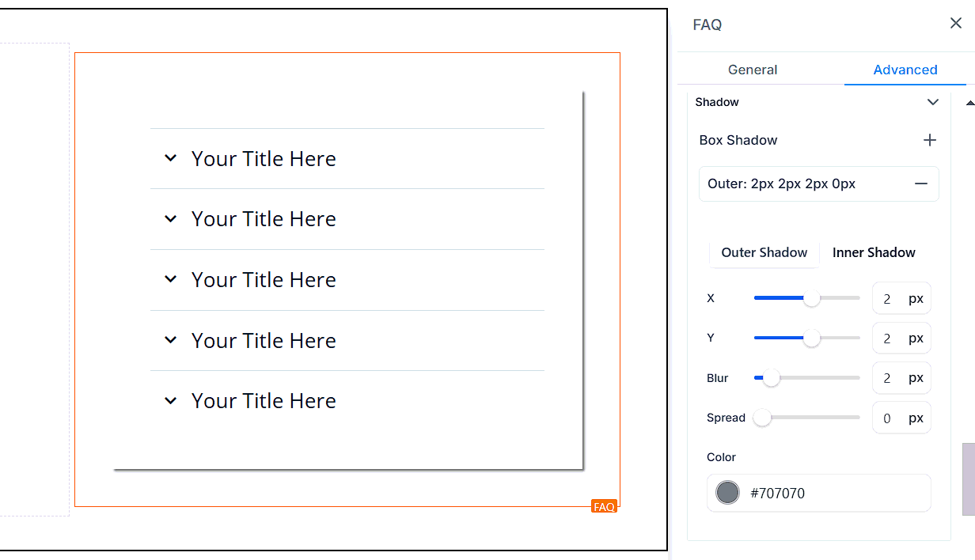This screenshot has width=975, height=560.
Task: Click the shadow color swatch circle
Action: click(727, 493)
